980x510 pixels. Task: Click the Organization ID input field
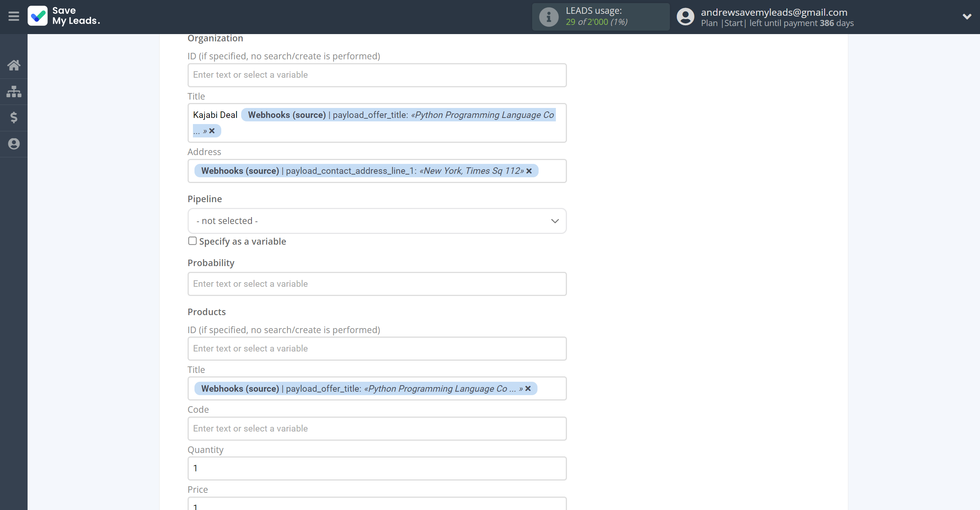pos(377,75)
